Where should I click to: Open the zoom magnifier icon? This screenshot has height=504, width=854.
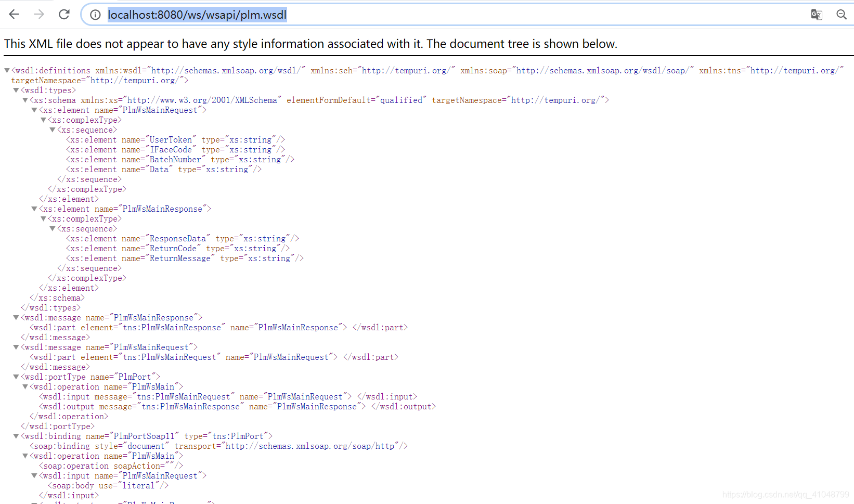[x=842, y=15]
